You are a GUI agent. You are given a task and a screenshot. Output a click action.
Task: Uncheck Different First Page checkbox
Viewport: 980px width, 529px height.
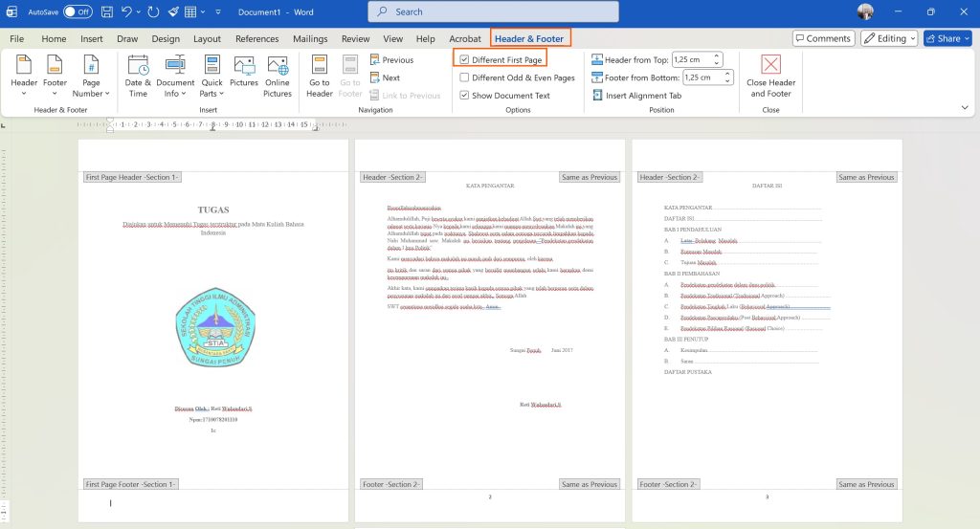point(465,59)
